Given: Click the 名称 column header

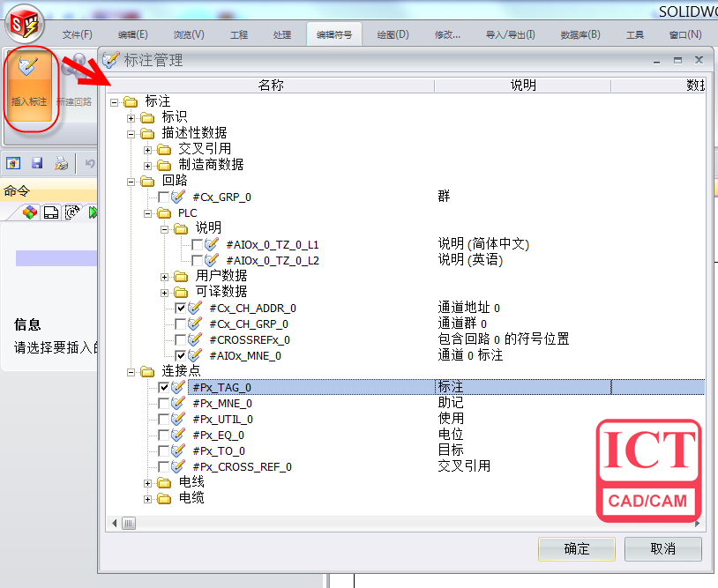Looking at the screenshot, I should pyautogui.click(x=271, y=86).
